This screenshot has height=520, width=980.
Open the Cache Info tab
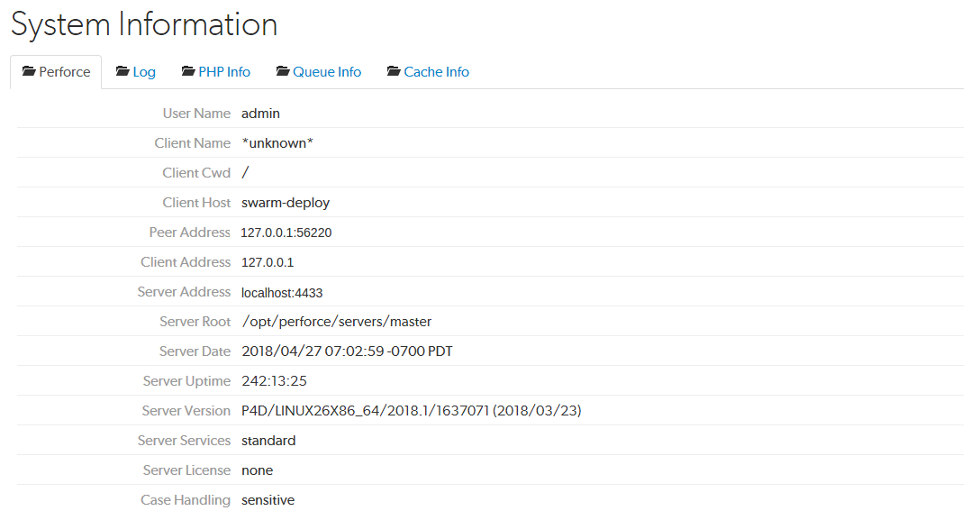(x=436, y=71)
